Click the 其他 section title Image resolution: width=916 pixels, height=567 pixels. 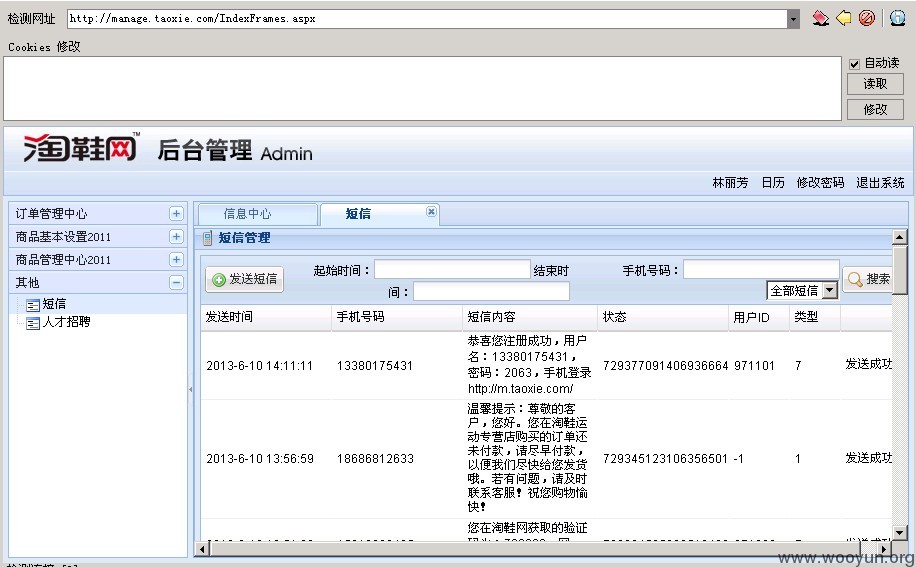(x=27, y=283)
